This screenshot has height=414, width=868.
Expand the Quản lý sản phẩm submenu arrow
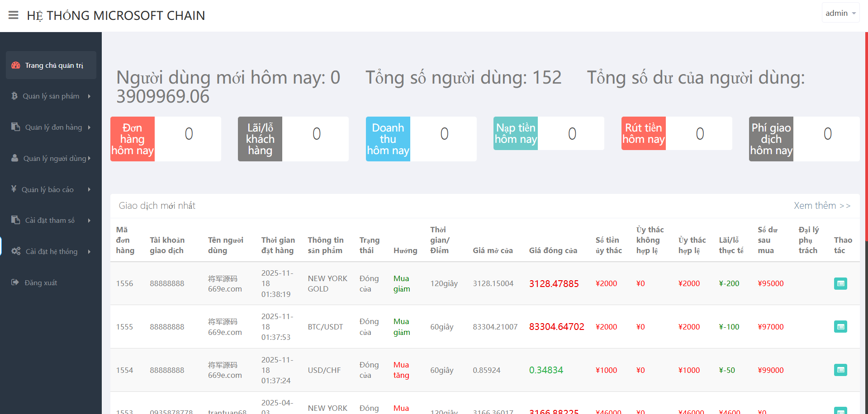89,96
